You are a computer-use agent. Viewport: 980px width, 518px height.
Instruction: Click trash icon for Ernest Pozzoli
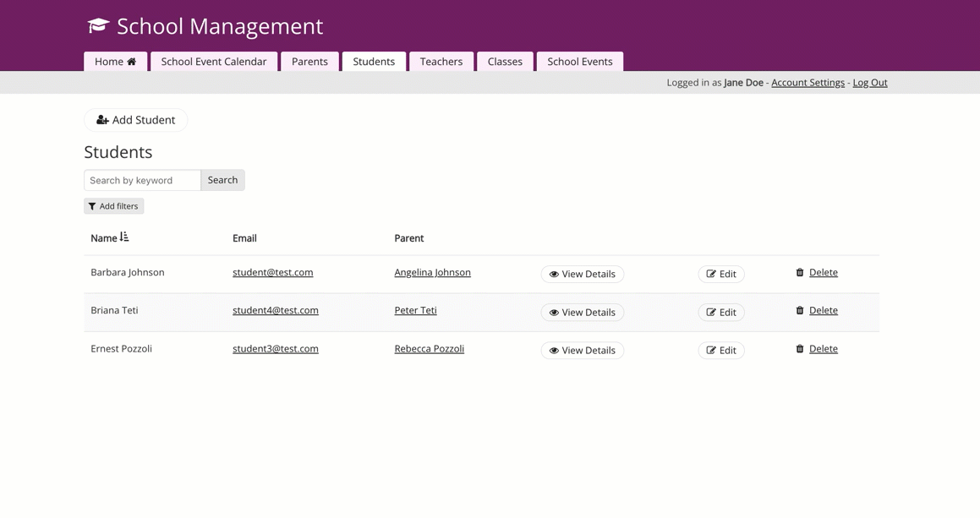tap(800, 348)
